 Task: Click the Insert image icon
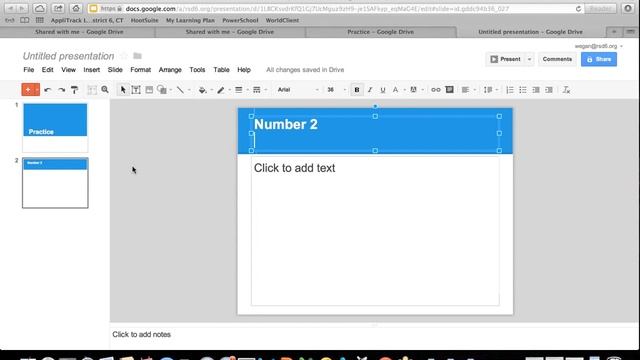149,90
